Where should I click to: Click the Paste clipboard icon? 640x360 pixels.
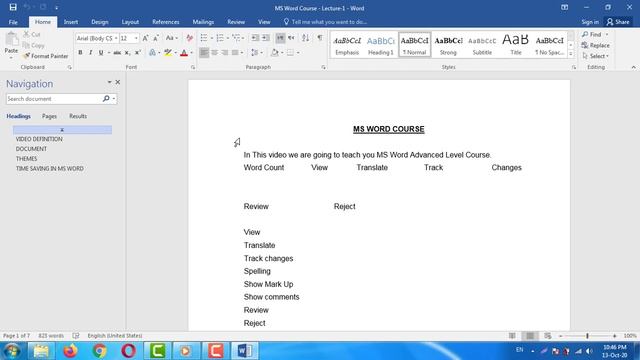11,40
